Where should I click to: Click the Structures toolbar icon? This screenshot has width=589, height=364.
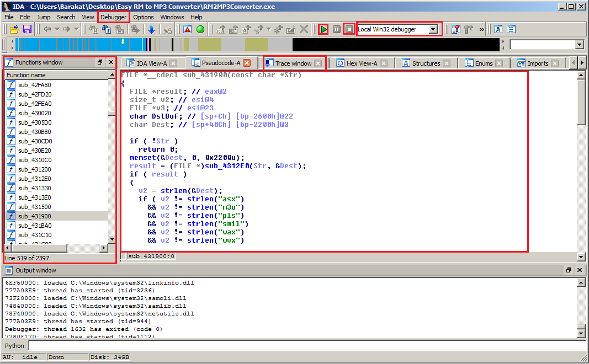click(498, 29)
